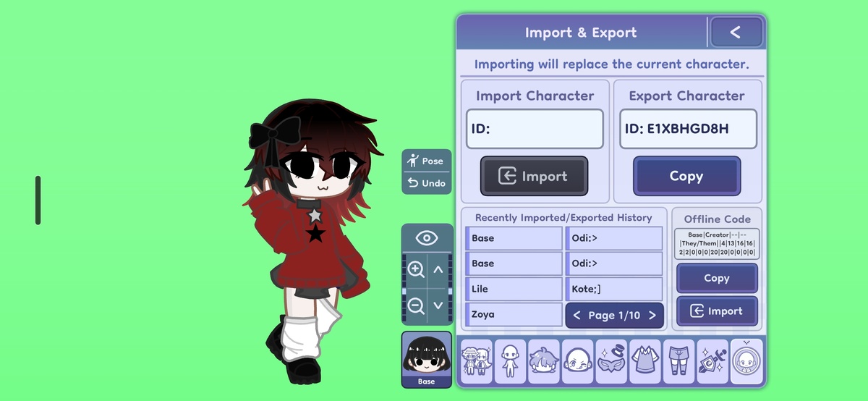Select the Lile history entry
The width and height of the screenshot is (868, 401).
(x=514, y=289)
